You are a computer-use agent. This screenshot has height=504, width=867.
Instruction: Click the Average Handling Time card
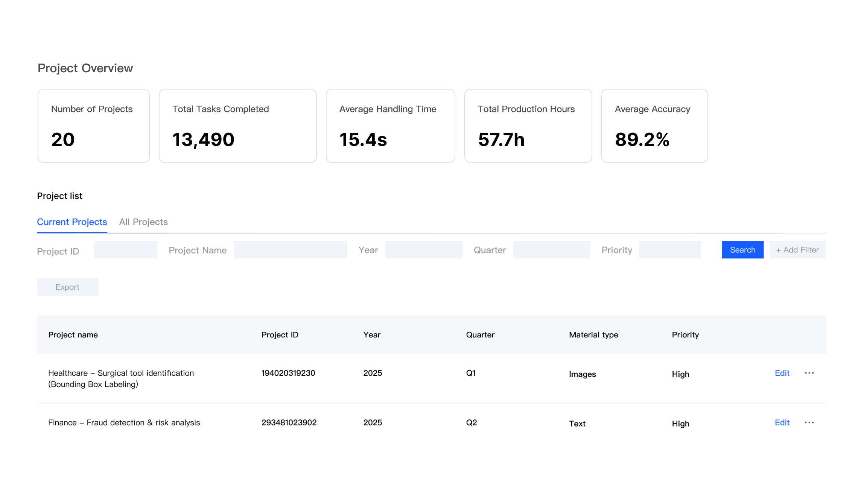click(x=390, y=126)
